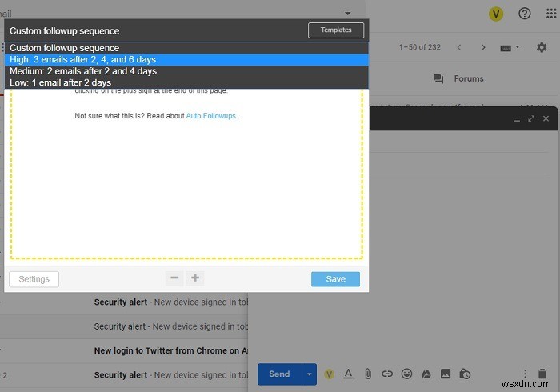560x392 pixels.
Task: Save the followup sequence
Action: click(335, 279)
